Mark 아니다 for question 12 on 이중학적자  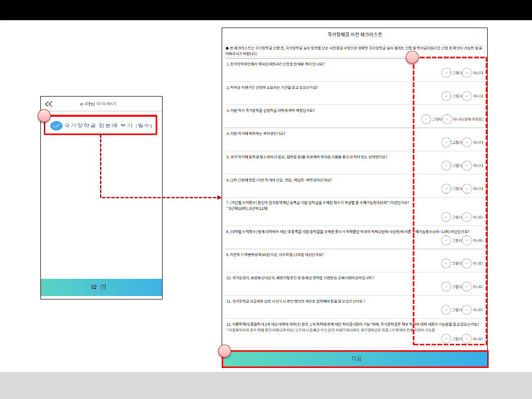467,338
